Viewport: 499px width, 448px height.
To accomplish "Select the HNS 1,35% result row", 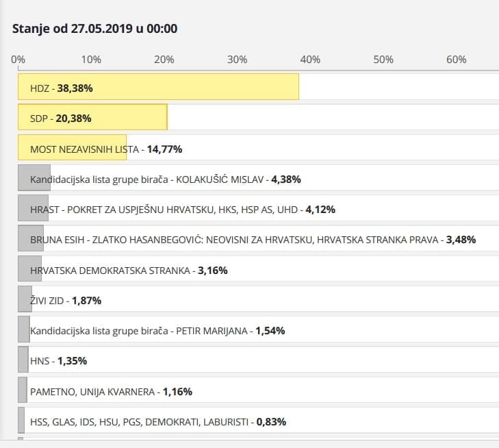I will click(58, 360).
